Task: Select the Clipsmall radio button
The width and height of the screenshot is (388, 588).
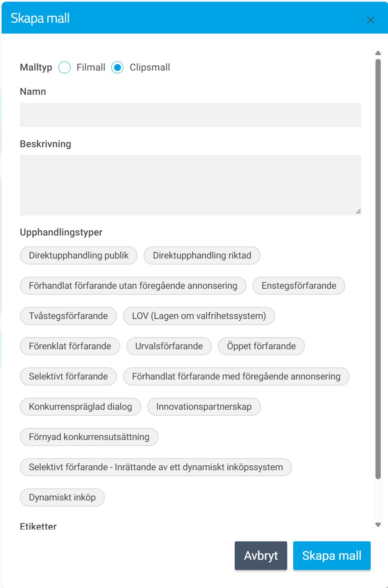Action: 117,67
